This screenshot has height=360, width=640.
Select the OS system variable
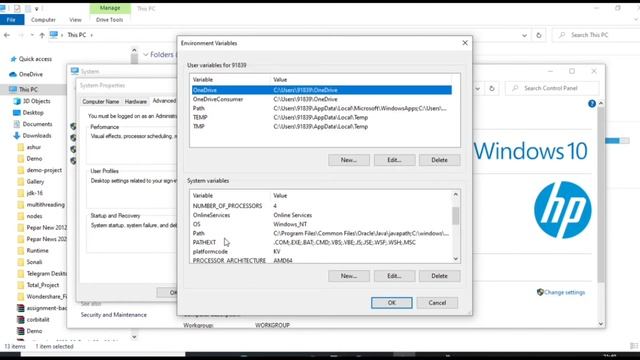pyautogui.click(x=322, y=224)
